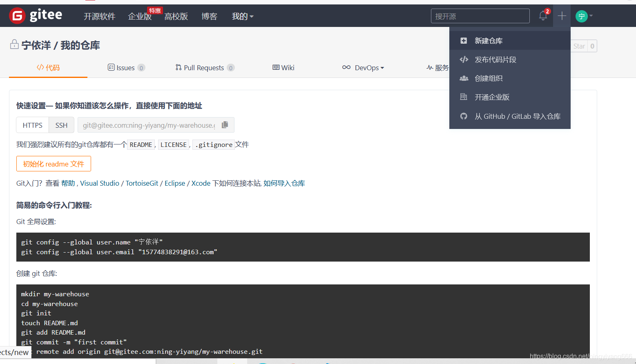Switch to HTTPS address

[x=33, y=125]
